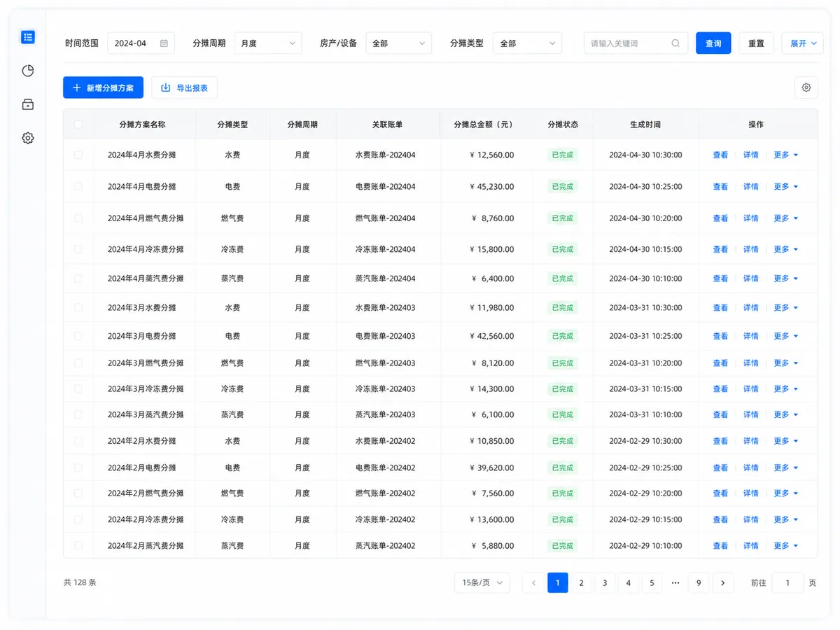The height and width of the screenshot is (630, 840).
Task: Open the 房产/设备 dropdown
Action: pyautogui.click(x=398, y=43)
